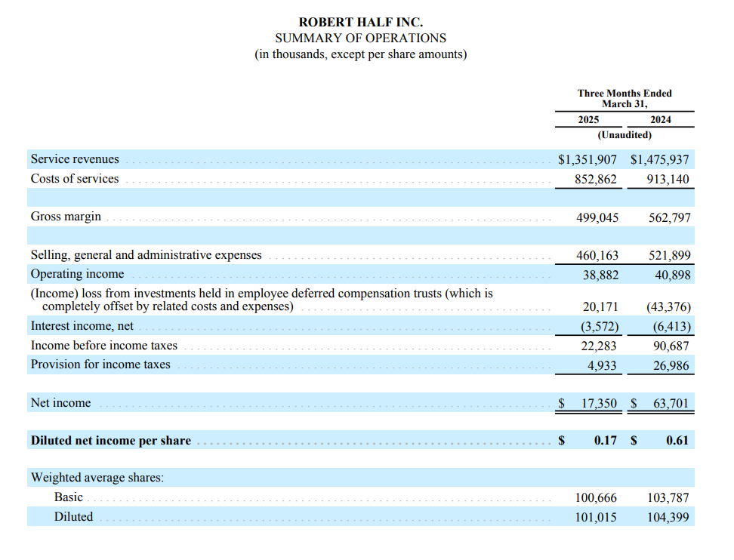Screen dimensions: 734x560
Task: Click the Service revenues row label
Action: [x=75, y=159]
